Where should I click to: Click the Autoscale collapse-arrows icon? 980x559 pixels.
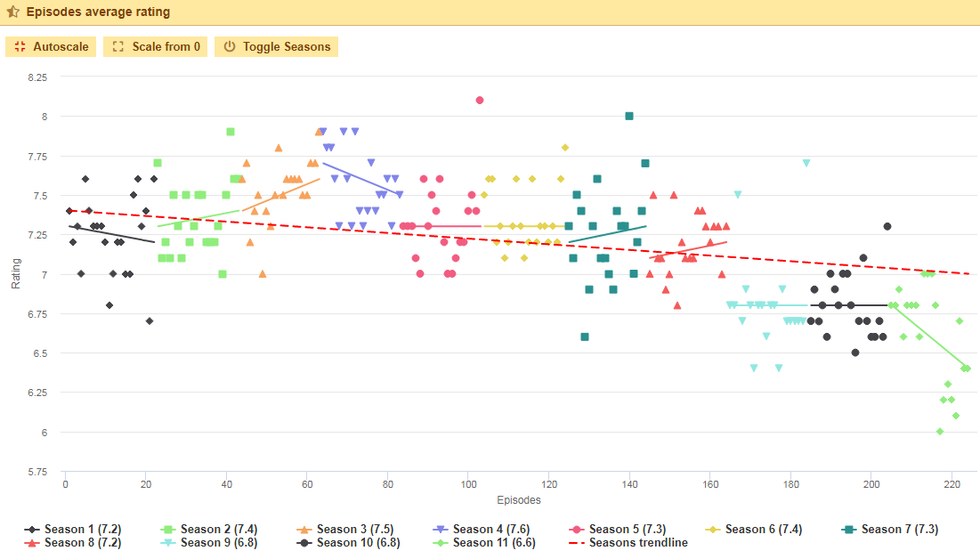coord(20,47)
